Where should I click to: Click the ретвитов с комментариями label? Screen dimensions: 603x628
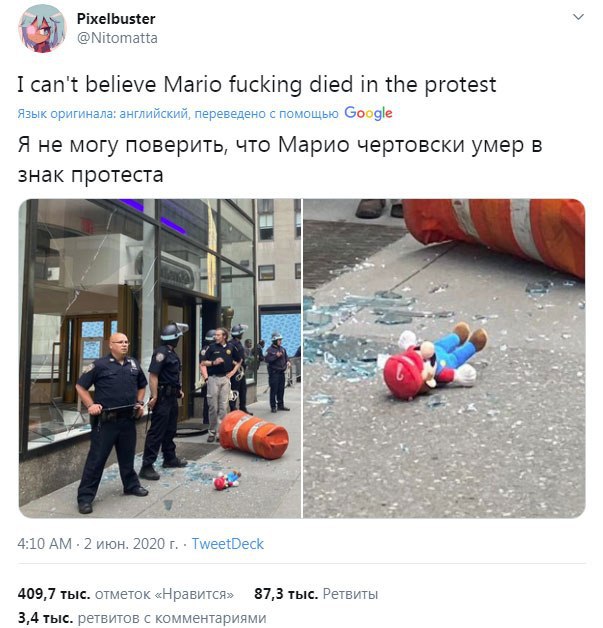[172, 618]
